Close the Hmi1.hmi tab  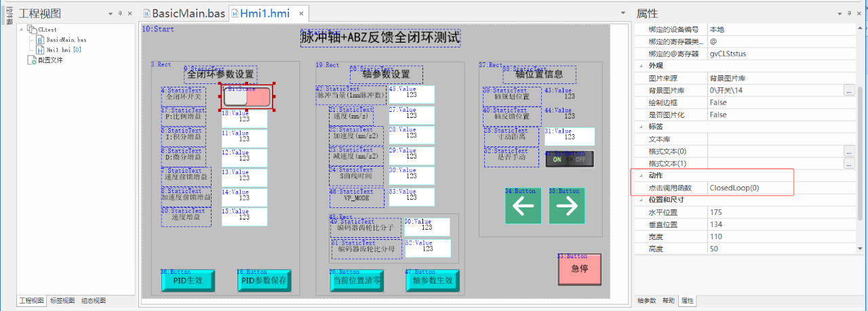click(302, 14)
